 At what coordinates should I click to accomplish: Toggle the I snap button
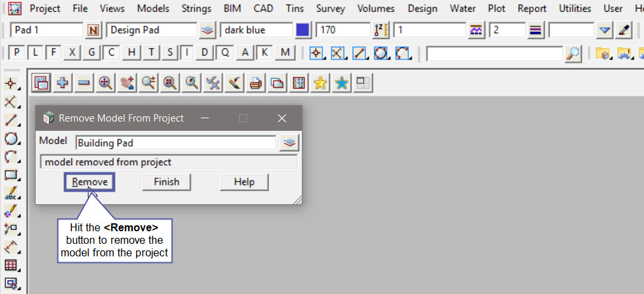click(x=187, y=52)
